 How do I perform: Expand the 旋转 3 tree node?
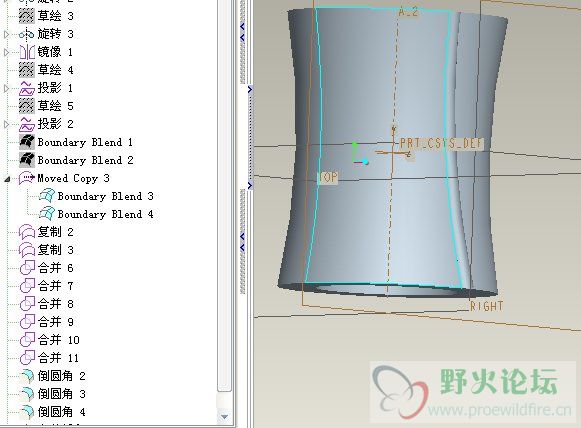pos(6,34)
